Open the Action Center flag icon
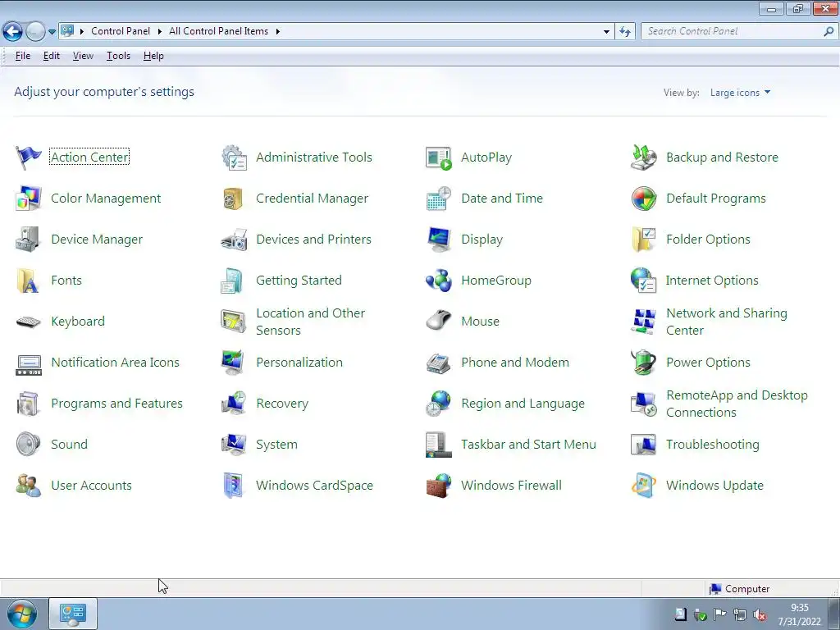Image resolution: width=840 pixels, height=630 pixels. [x=29, y=157]
